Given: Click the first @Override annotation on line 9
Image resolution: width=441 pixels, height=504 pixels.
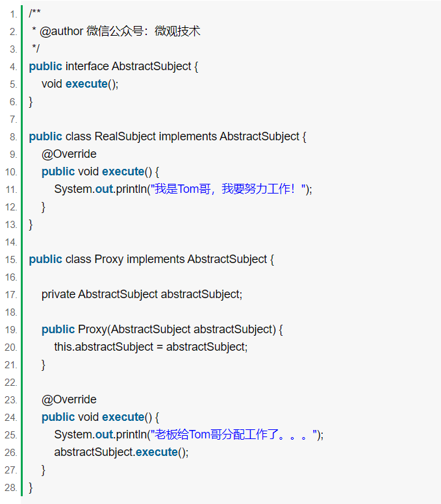Looking at the screenshot, I should tap(69, 155).
